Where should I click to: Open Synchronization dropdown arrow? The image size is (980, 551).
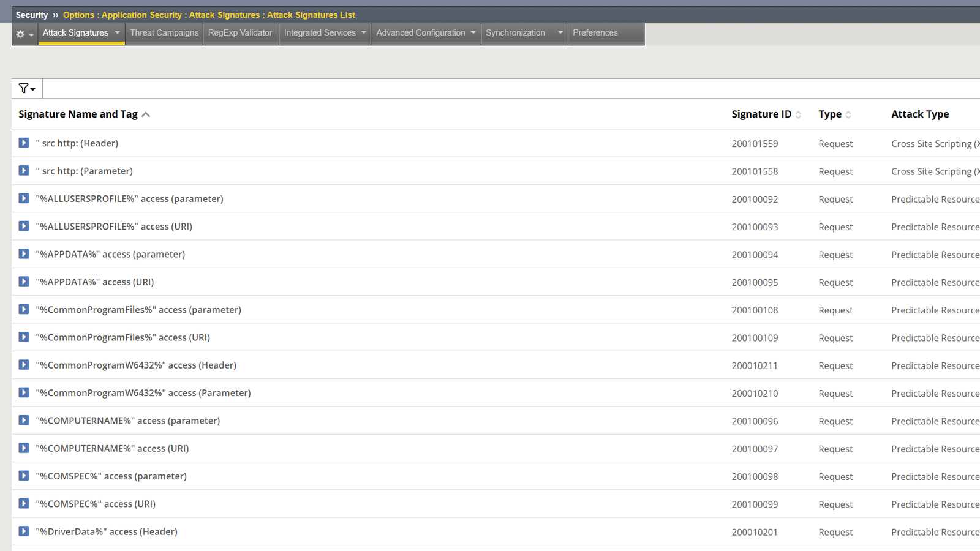(x=560, y=33)
